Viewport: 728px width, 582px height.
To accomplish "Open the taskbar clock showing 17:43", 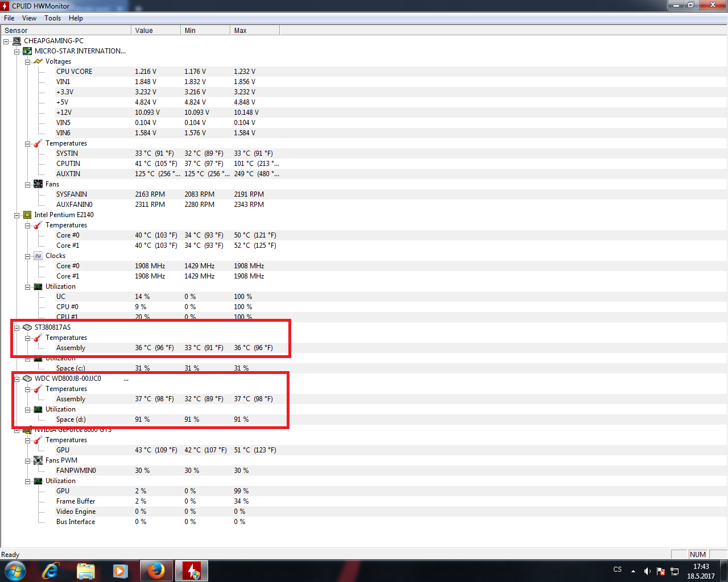I will pyautogui.click(x=701, y=571).
